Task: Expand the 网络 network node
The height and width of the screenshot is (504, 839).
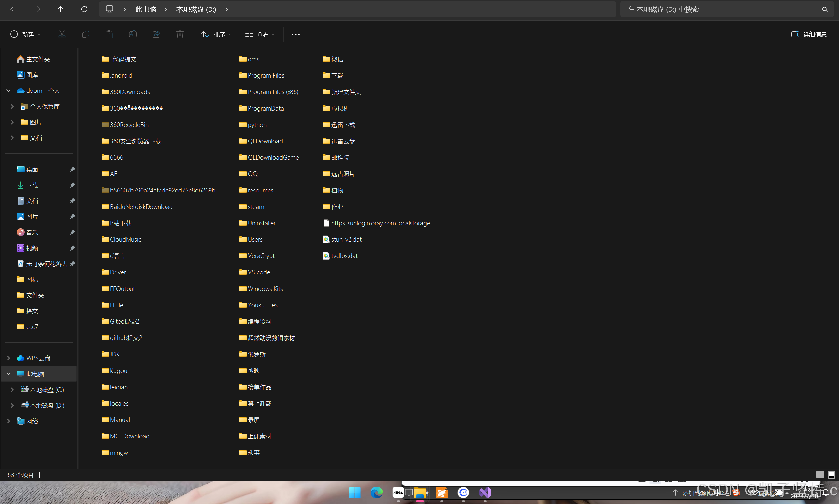Action: click(9, 421)
